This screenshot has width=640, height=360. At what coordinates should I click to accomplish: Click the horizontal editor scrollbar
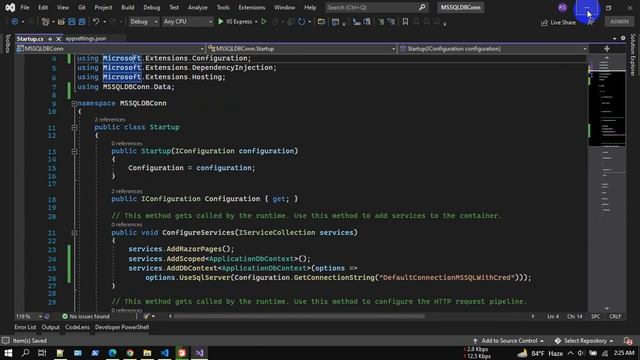[x=299, y=316]
